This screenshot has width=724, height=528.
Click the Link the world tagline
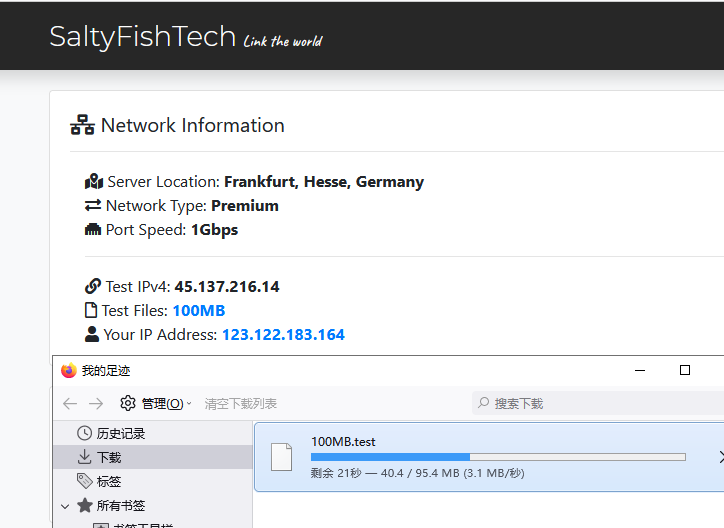[x=283, y=42]
